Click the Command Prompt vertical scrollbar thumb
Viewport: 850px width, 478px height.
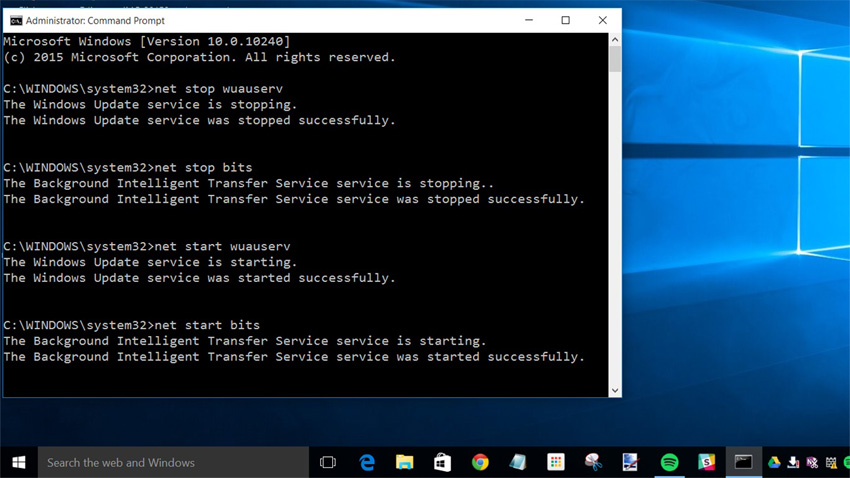(615, 59)
